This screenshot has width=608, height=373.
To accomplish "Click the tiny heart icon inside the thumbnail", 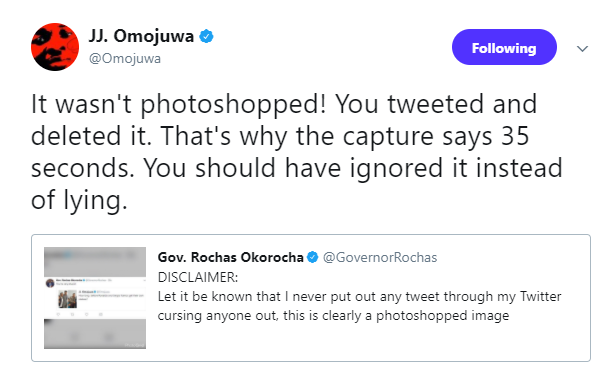I will tap(86, 314).
